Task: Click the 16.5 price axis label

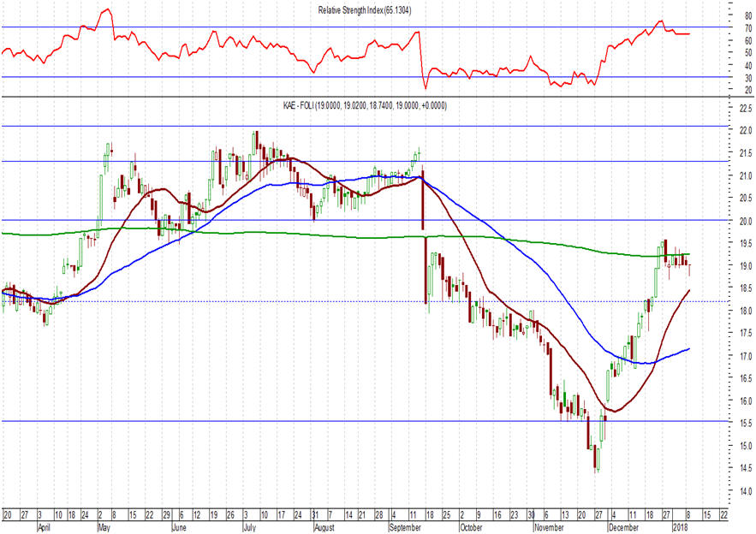Action: [x=747, y=378]
